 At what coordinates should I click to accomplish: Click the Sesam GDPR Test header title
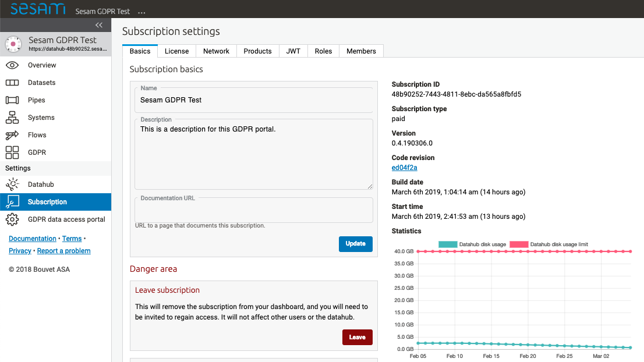click(x=102, y=12)
